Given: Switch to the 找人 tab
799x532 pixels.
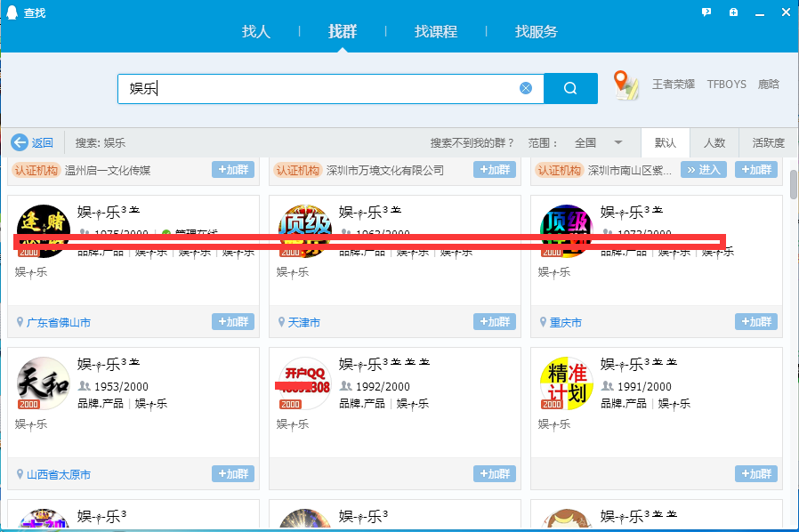Looking at the screenshot, I should point(255,32).
